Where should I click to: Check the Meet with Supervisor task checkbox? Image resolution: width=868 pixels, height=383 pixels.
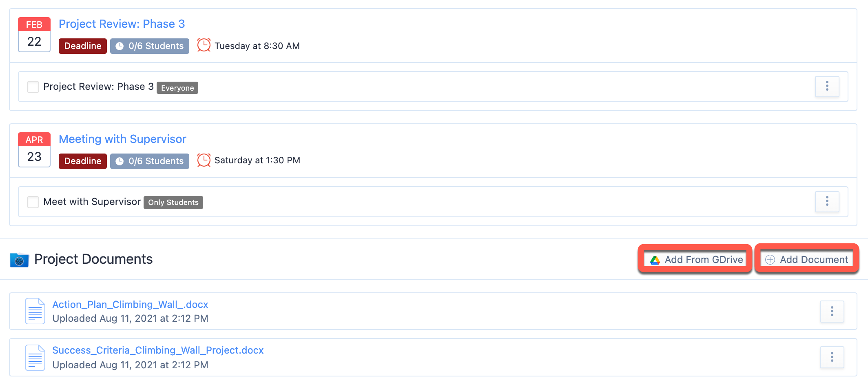(x=33, y=202)
